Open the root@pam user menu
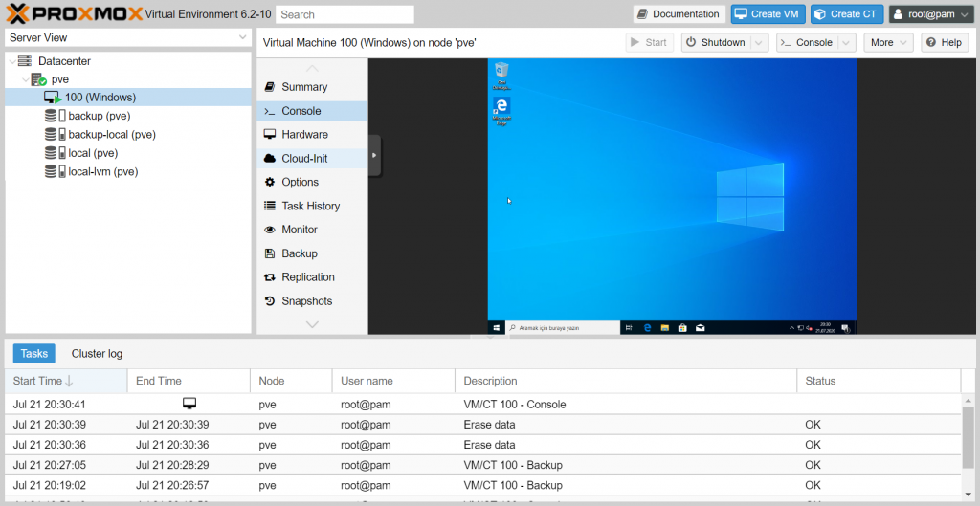 click(x=931, y=13)
